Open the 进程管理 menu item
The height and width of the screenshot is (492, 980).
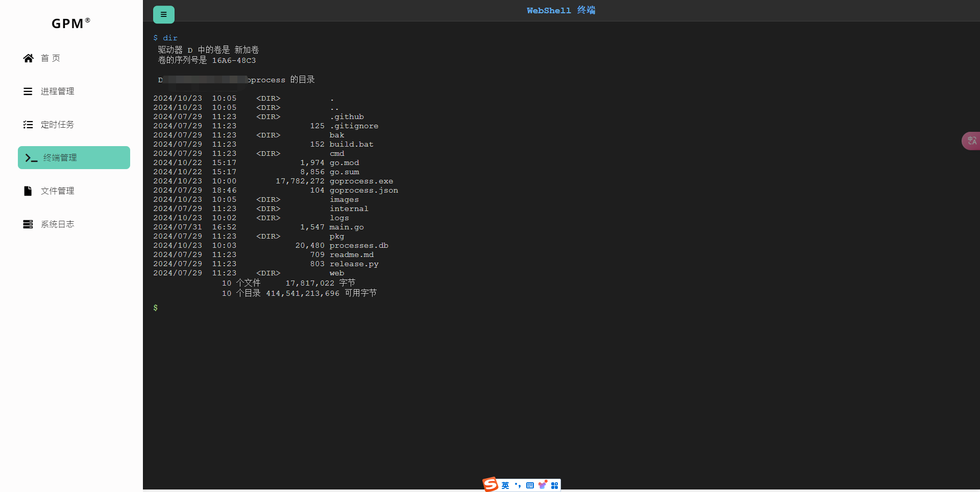tap(74, 91)
